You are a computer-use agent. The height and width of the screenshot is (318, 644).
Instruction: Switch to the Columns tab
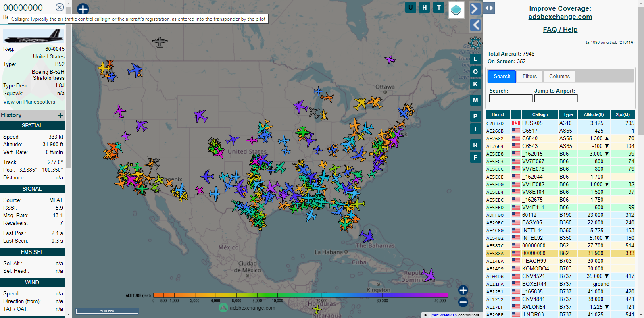(x=559, y=76)
